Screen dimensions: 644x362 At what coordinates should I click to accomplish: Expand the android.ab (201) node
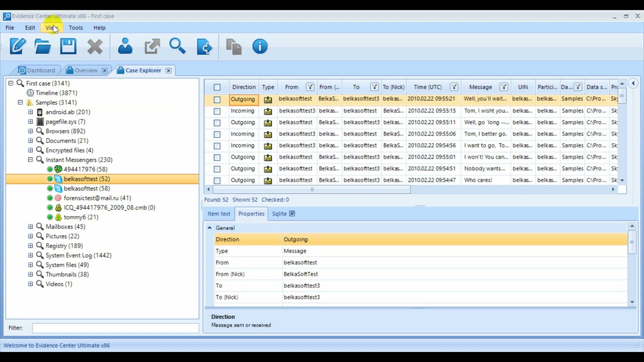coord(30,112)
